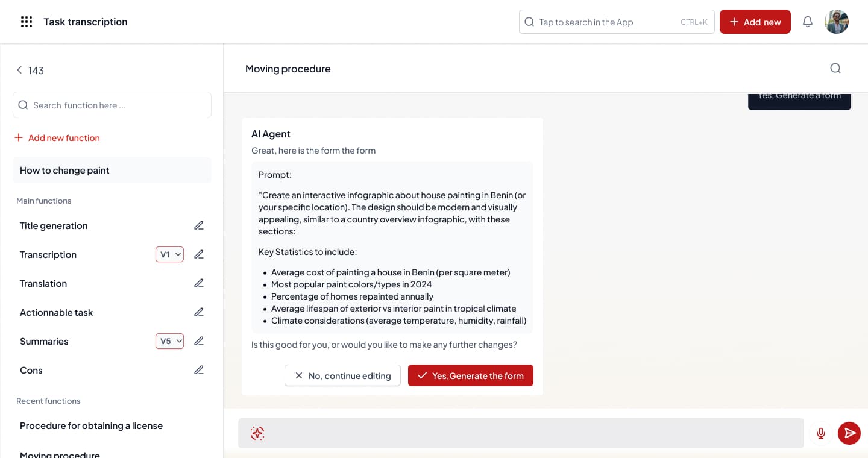Open Procedure for obtaining a license

pyautogui.click(x=91, y=425)
